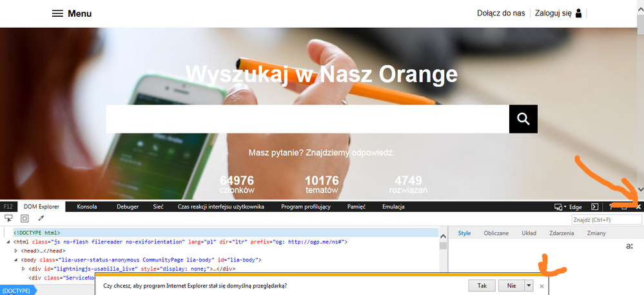Open the Konsola tab
Image resolution: width=644 pixels, height=295 pixels.
pos(87,207)
